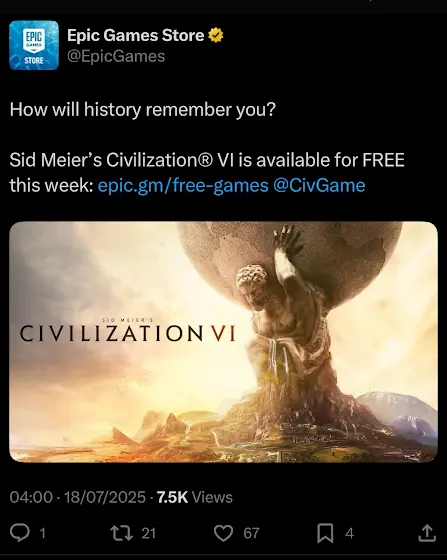447x560 pixels.
Task: Open the epic.gm/free-games link
Action: (x=183, y=186)
